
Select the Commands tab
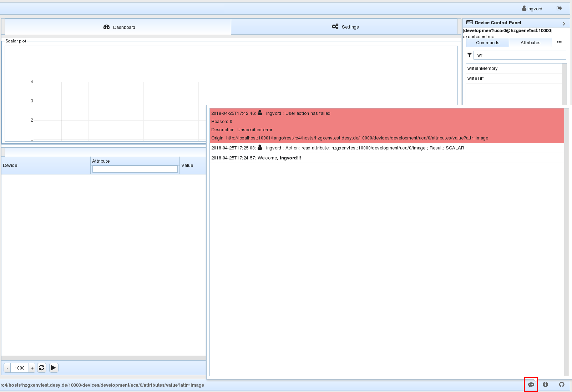[x=487, y=42]
